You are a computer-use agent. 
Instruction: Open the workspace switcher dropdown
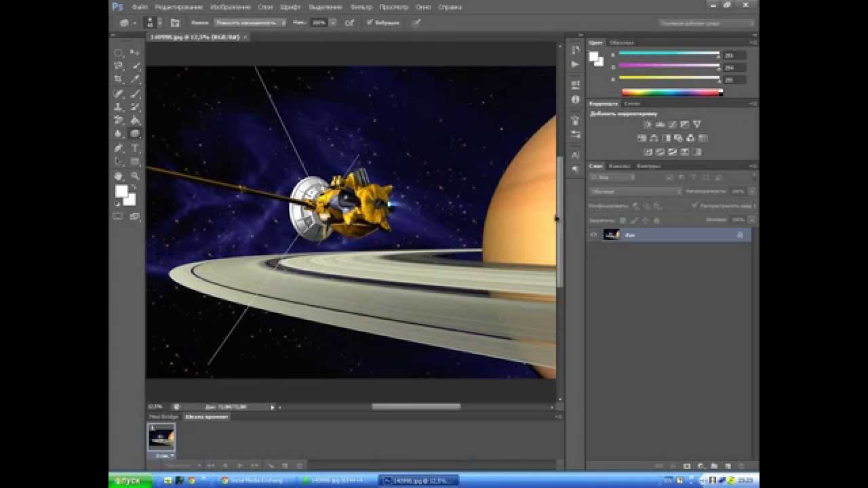coord(706,23)
